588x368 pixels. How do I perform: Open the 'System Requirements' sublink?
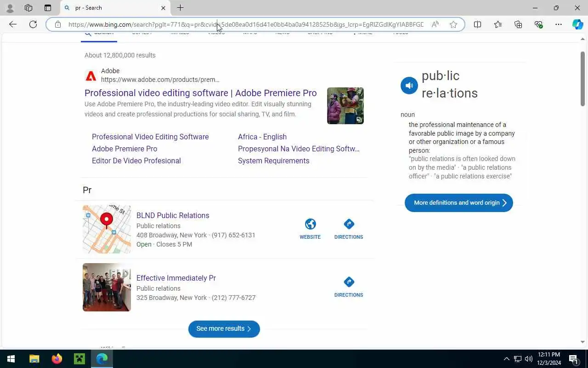[274, 161]
